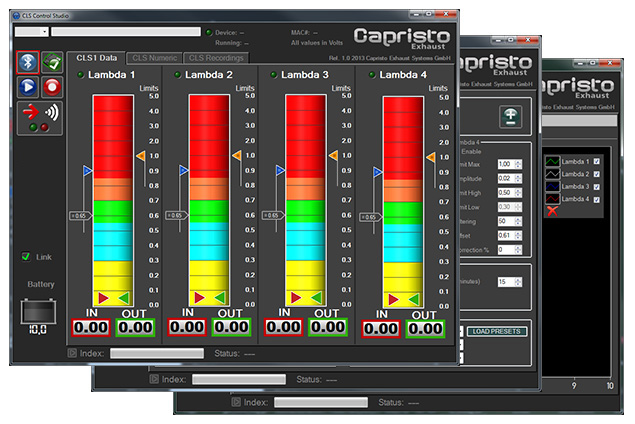This screenshot has height=424, width=635.
Task: Click the green checkmark device icon
Action: point(52,61)
